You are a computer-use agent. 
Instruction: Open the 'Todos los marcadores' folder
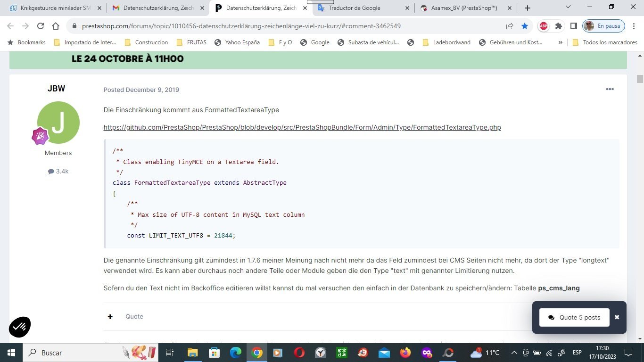pos(604,42)
